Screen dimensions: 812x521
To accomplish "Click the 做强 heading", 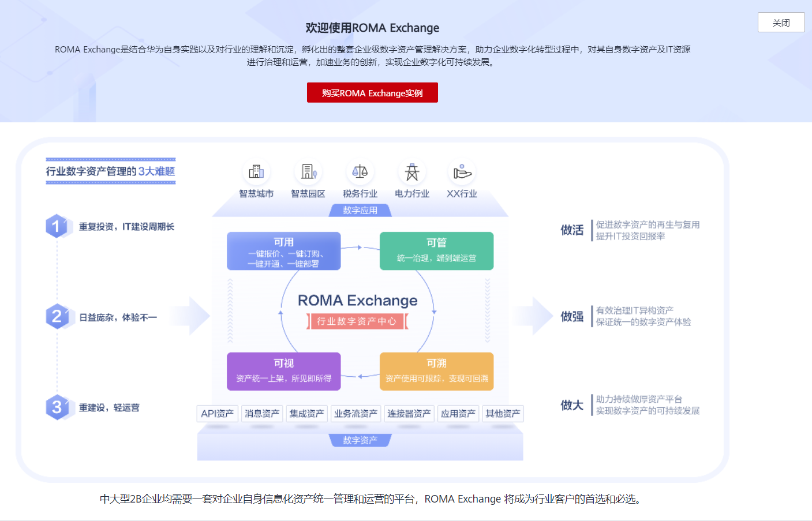I will (x=572, y=316).
